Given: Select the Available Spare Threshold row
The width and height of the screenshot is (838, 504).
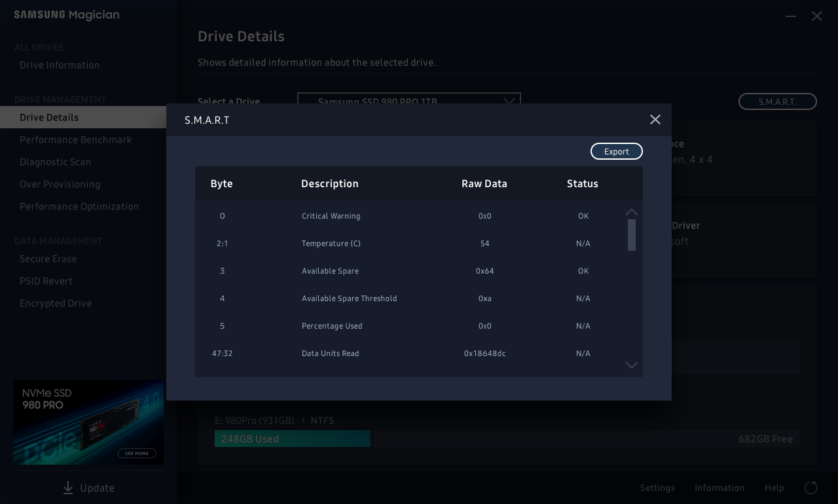Looking at the screenshot, I should click(x=410, y=298).
